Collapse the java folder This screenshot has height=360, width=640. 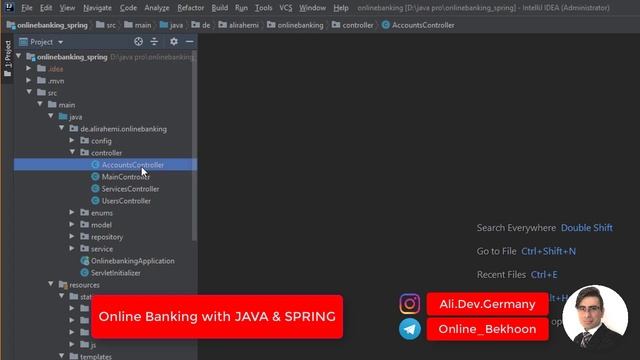point(51,116)
